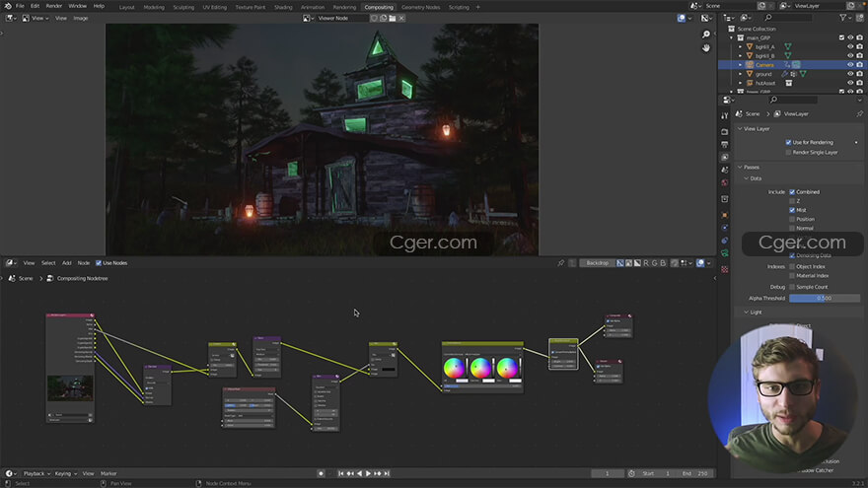Collapse the View Layer panel
The image size is (868, 488).
(740, 128)
